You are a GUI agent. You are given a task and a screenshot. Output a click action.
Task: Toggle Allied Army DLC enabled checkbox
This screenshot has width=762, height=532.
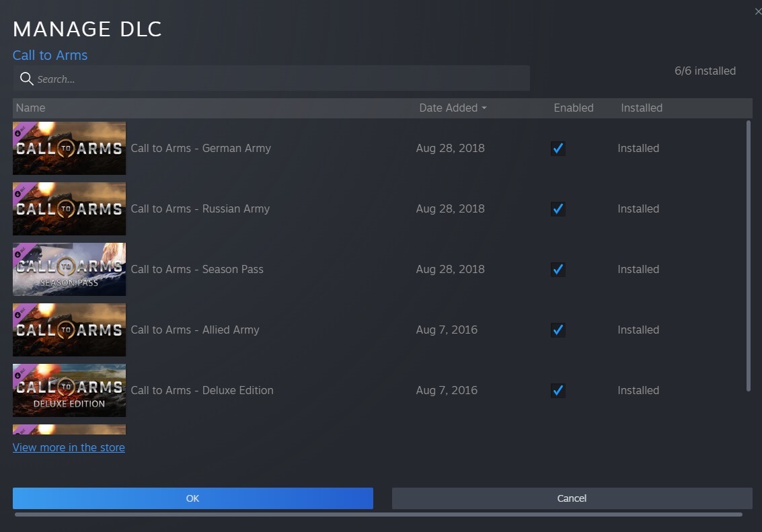558,330
